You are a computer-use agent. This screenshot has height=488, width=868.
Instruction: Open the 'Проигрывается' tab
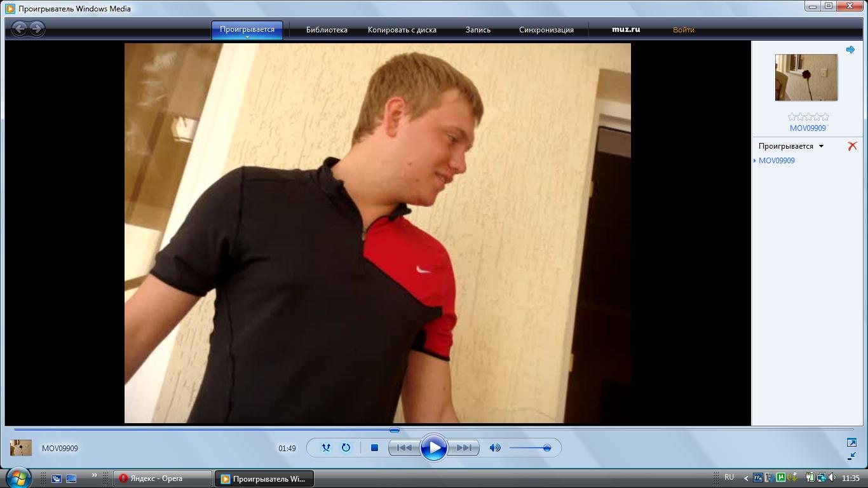click(x=247, y=29)
